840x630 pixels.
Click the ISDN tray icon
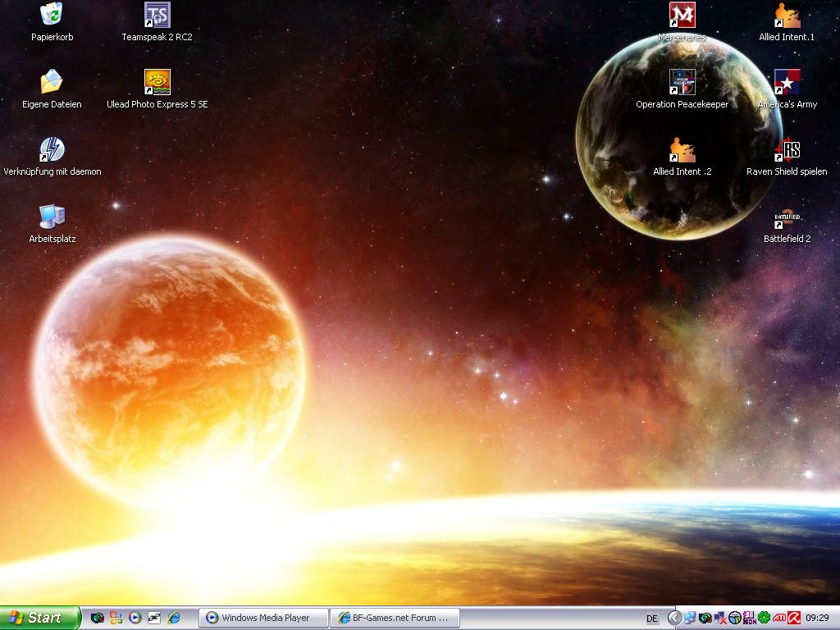[750, 619]
